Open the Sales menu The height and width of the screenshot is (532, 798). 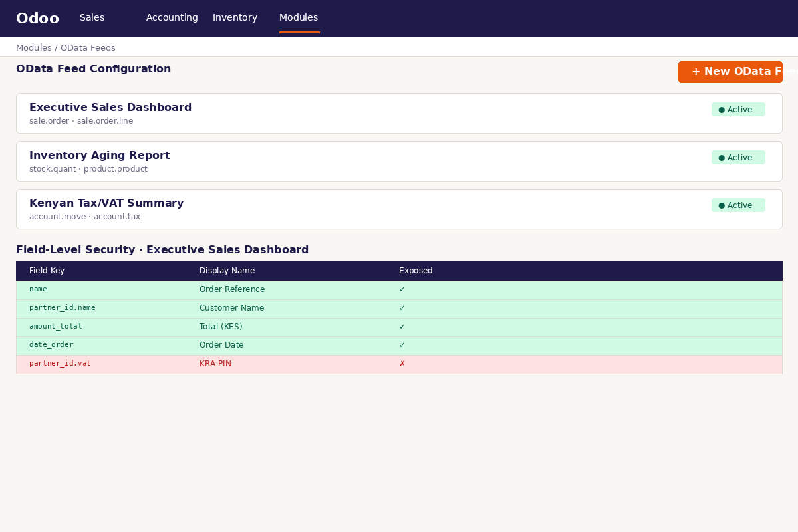pyautogui.click(x=92, y=17)
